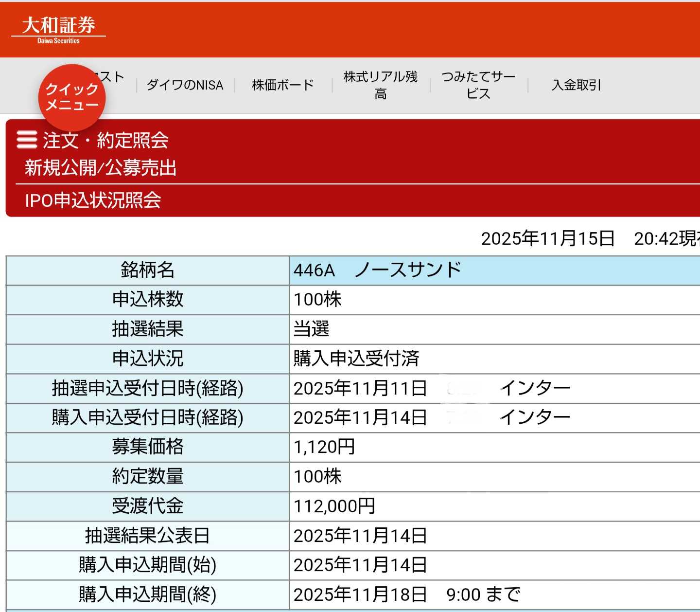Viewport: 700px width, 612px height.
Task: Select the 購入申込受付日時(経路) label
Action: point(148,417)
